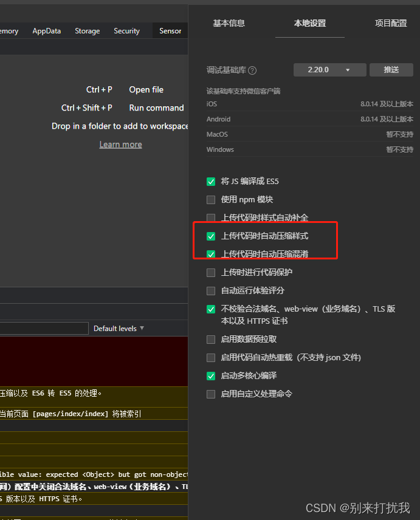Click the ES6 转 ES5 console warning line
Viewport: 420px width, 520px height.
94,397
